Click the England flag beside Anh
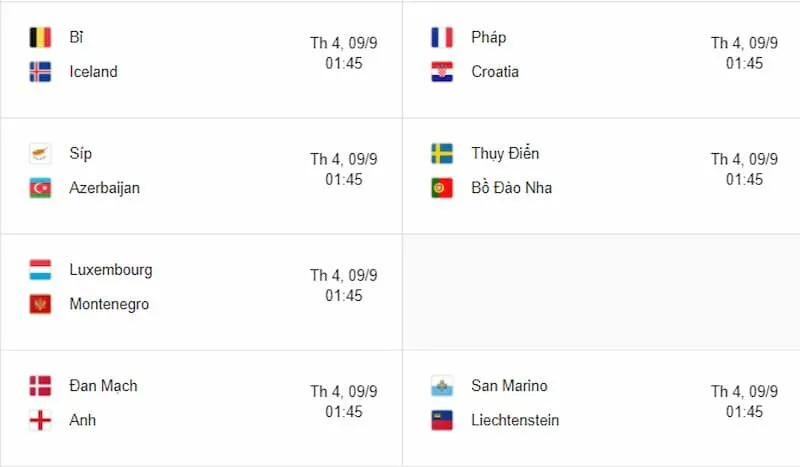The width and height of the screenshot is (800, 467). (40, 420)
